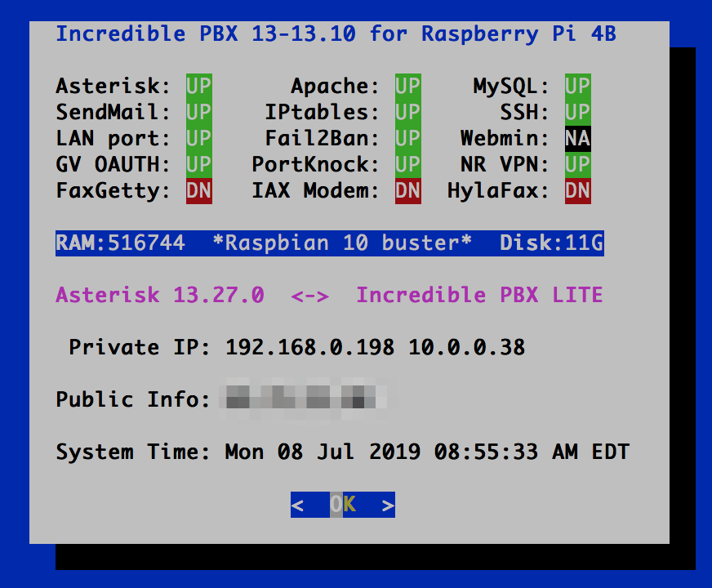Select the FaxGetty DN status

[x=199, y=191]
